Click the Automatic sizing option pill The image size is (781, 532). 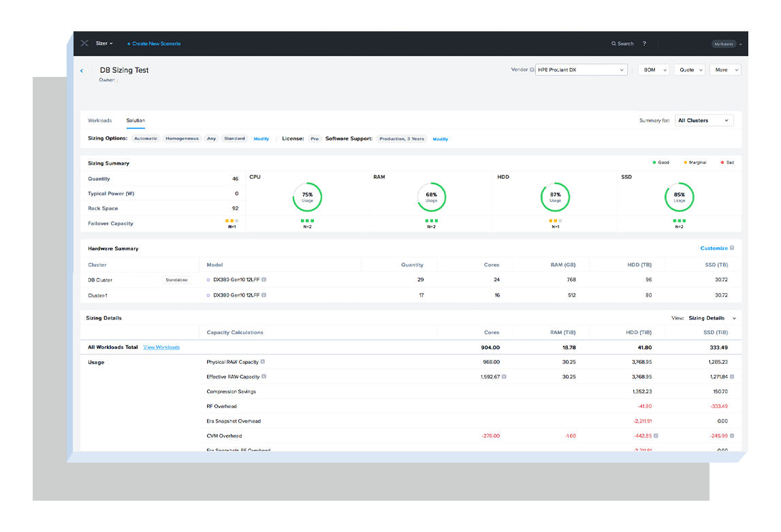tap(146, 139)
